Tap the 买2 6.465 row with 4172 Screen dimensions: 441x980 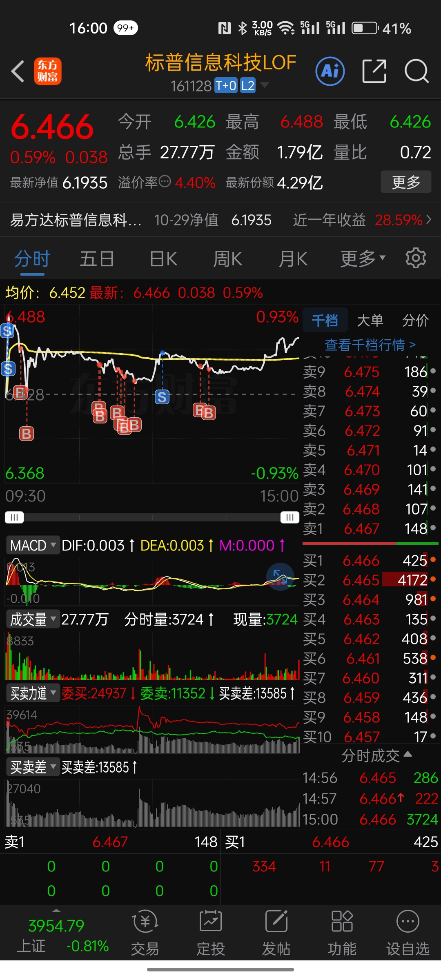(370, 580)
